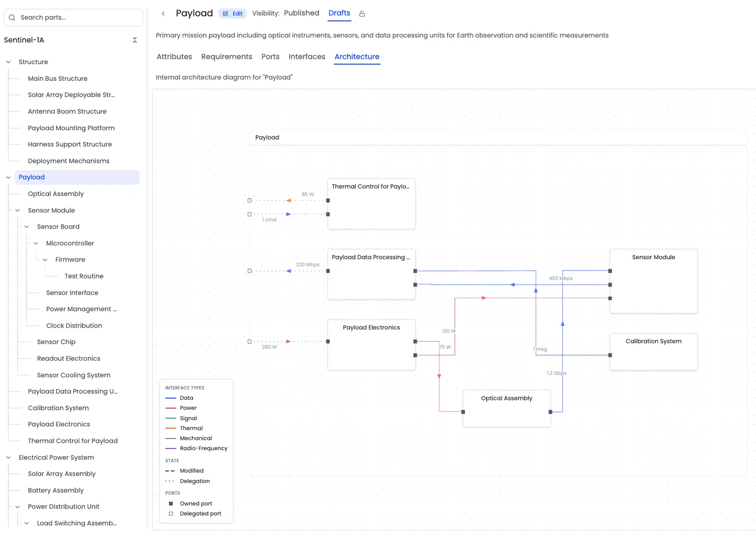
Task: Focus the Search parts input field
Action: (73, 17)
